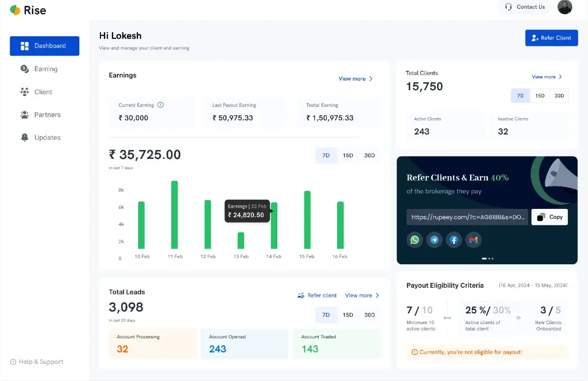
Task: Click the Toatal Earning ₹ 1,50,975.33 value
Action: [330, 118]
